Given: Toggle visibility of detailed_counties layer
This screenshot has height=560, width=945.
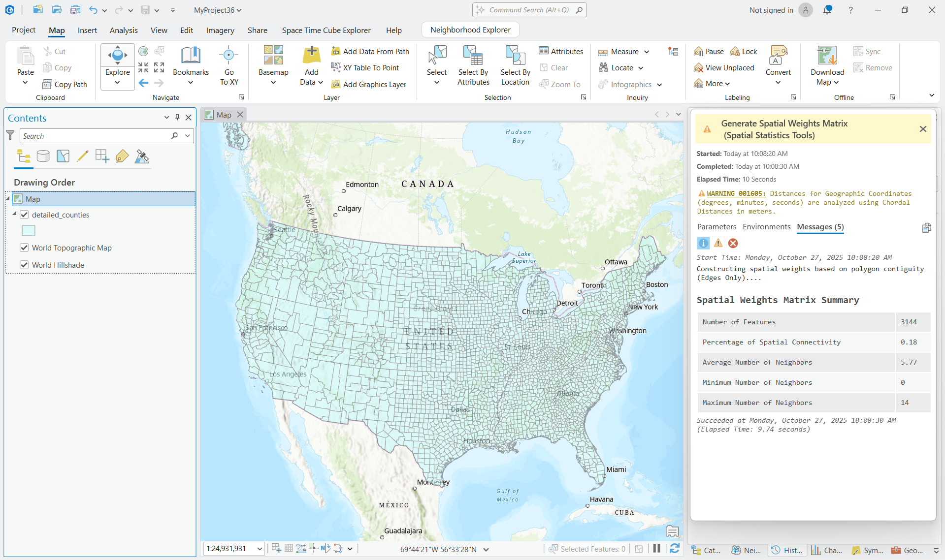Looking at the screenshot, I should pyautogui.click(x=24, y=215).
